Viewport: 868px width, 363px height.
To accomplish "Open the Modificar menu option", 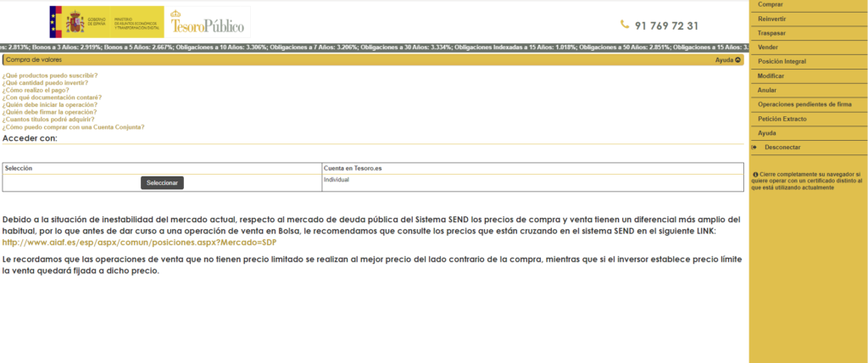I will coord(771,76).
